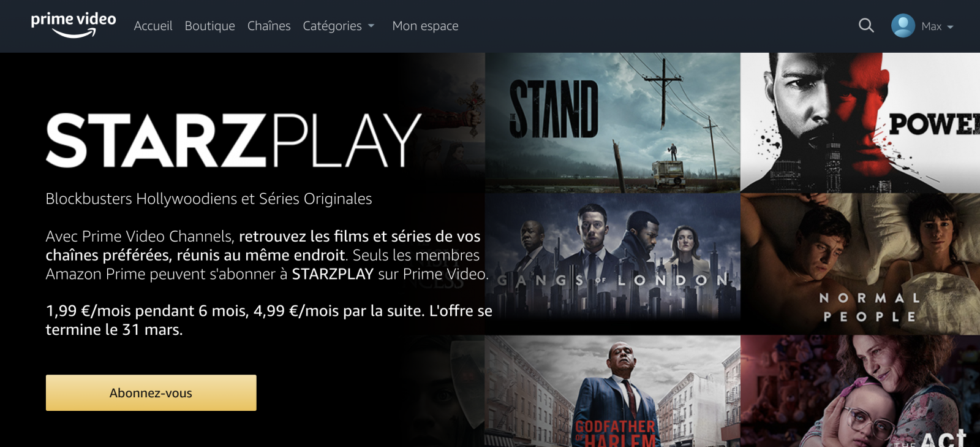980x447 pixels.
Task: Open the Boutique section
Action: coord(210,26)
